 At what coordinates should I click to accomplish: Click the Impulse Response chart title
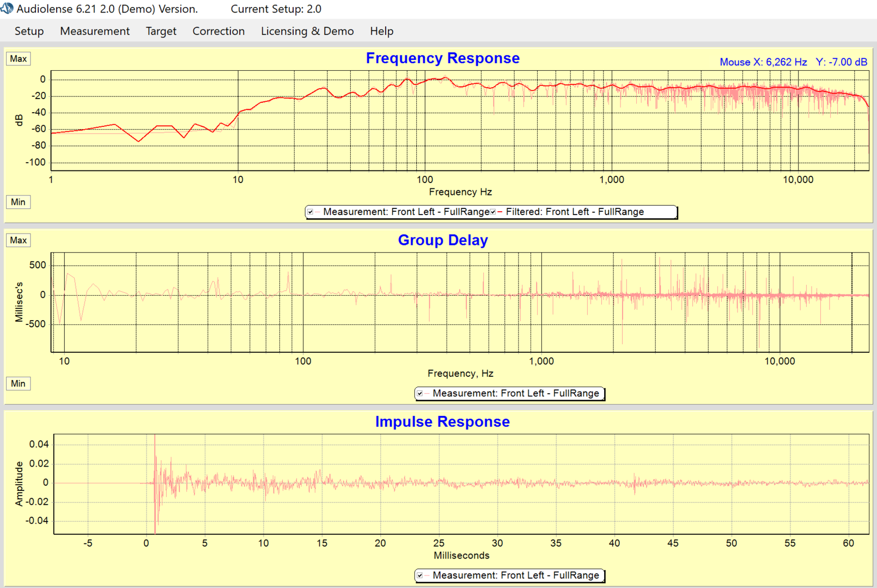point(443,422)
